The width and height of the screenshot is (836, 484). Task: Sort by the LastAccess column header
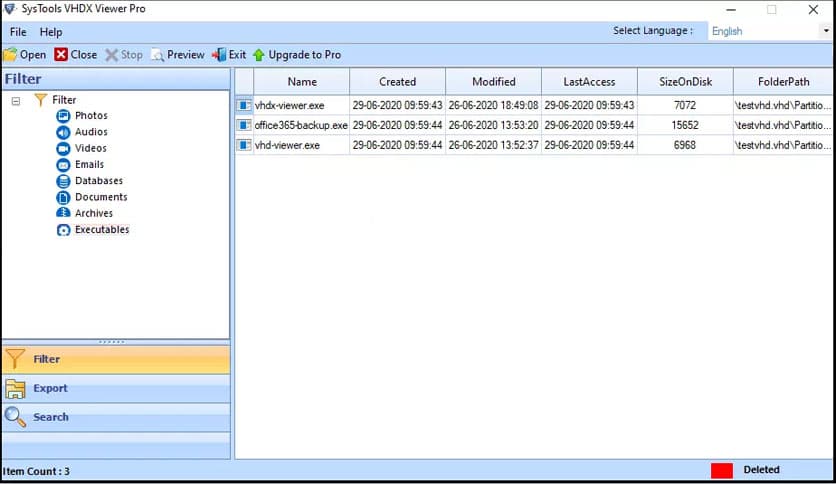[x=590, y=82]
